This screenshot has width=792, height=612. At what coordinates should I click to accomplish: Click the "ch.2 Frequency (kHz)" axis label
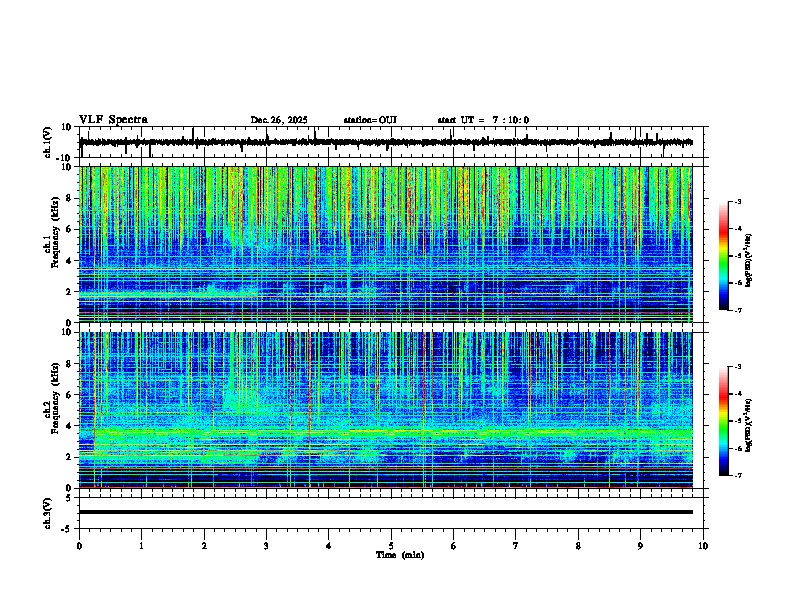52,398
